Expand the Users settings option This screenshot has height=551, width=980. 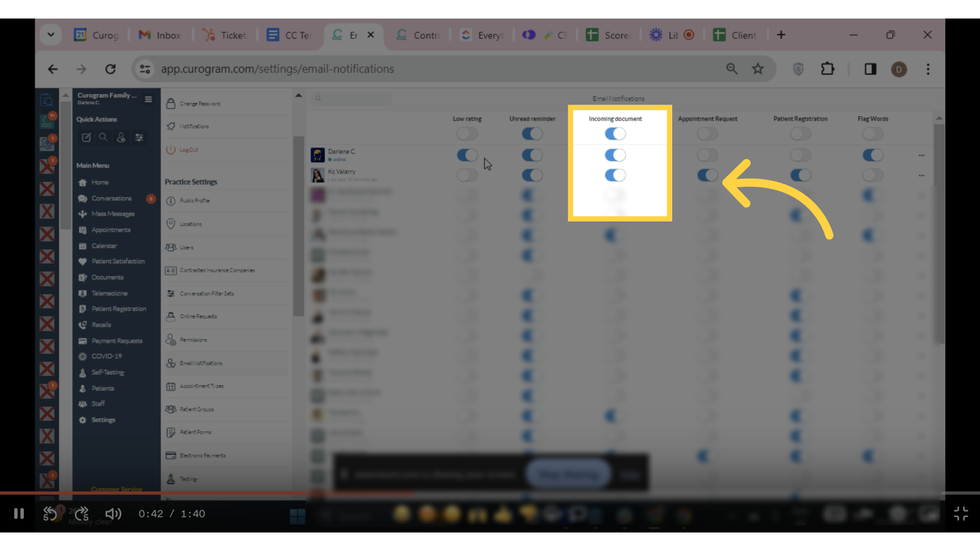[186, 247]
